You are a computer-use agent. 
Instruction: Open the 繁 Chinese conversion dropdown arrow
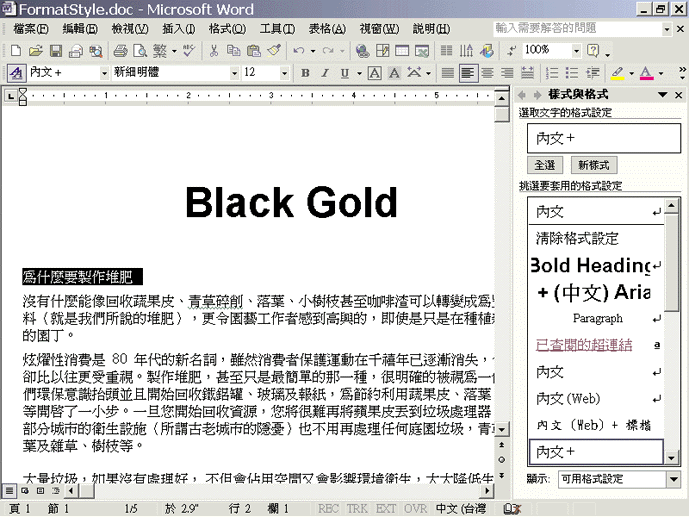point(174,51)
